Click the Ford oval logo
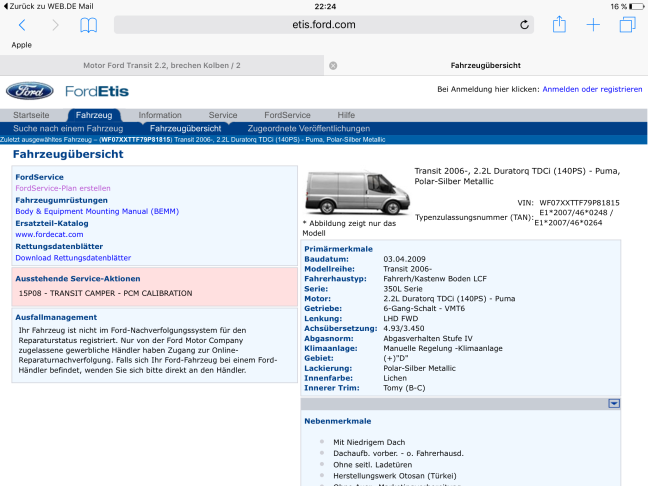 coord(30,91)
